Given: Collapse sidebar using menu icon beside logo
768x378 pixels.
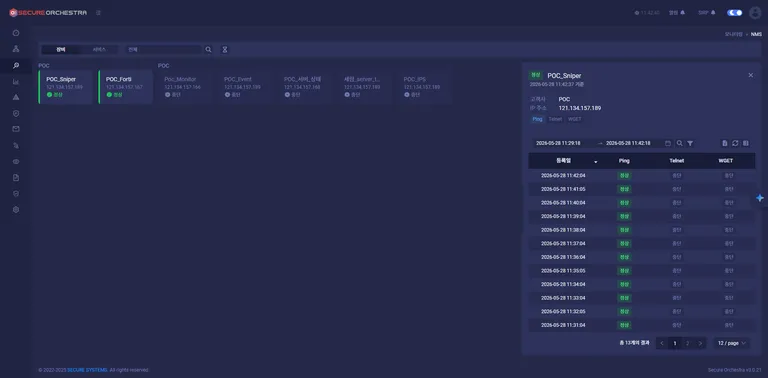Looking at the screenshot, I should (98, 13).
